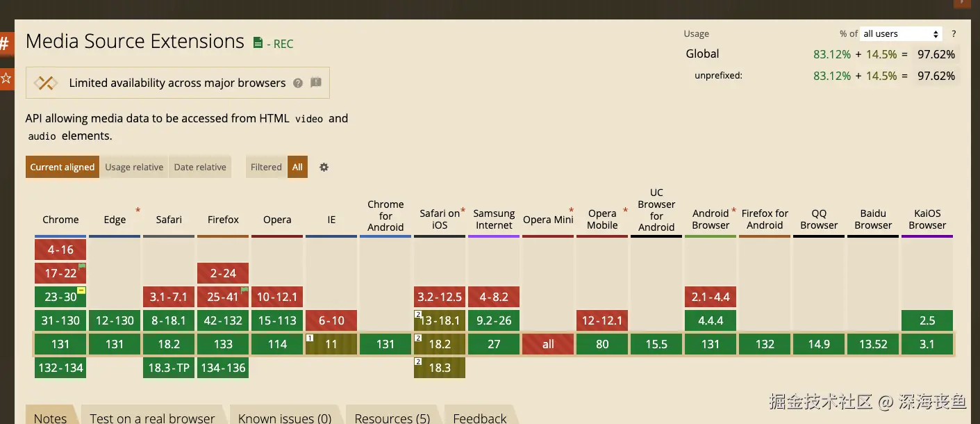Click the Firefox column header
Image resolution: width=980 pixels, height=424 pixels.
coord(223,220)
